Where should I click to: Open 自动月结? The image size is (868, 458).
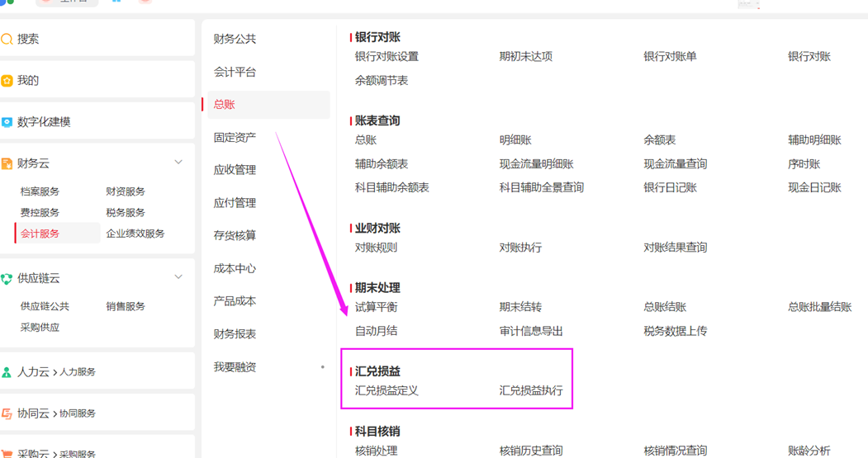click(376, 332)
